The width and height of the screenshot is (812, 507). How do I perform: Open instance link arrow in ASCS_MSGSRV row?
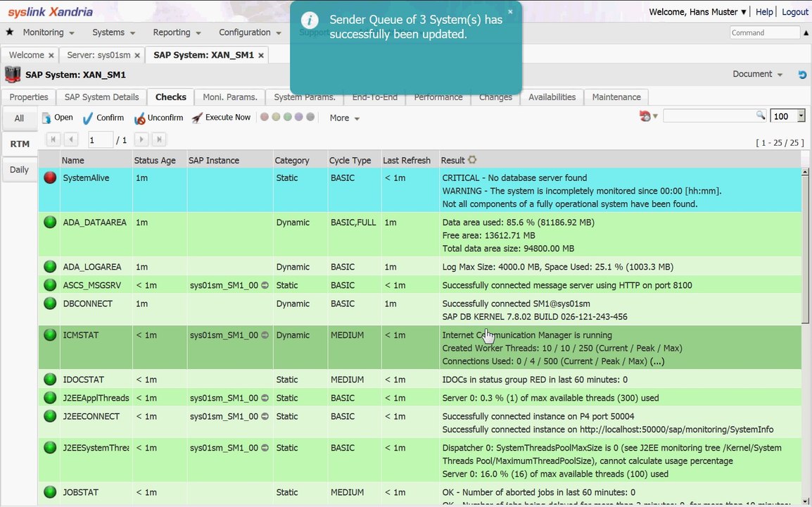(x=265, y=285)
